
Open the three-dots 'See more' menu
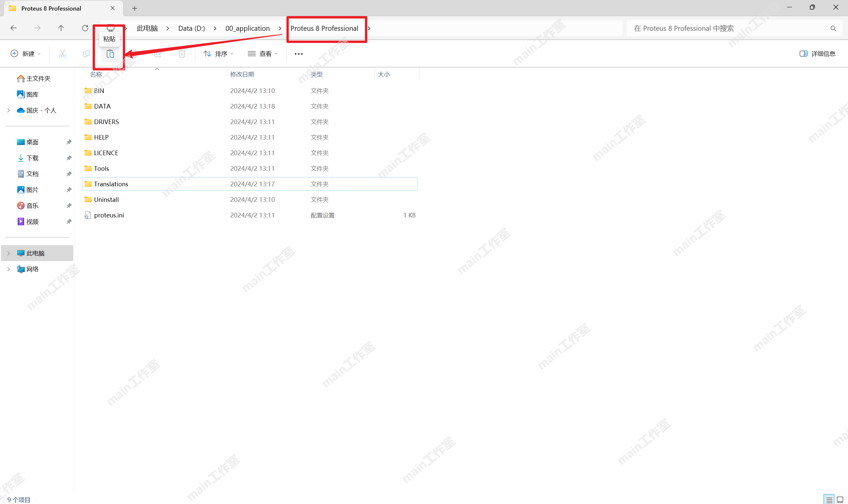[298, 54]
